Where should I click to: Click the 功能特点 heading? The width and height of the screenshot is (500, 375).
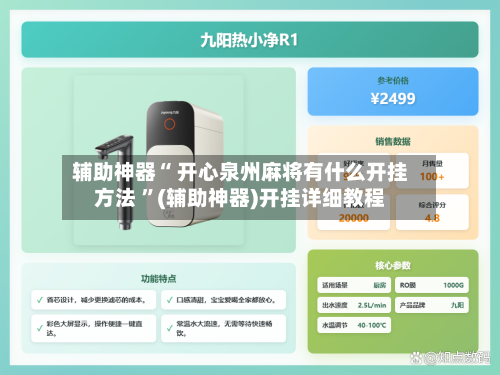coord(159,279)
